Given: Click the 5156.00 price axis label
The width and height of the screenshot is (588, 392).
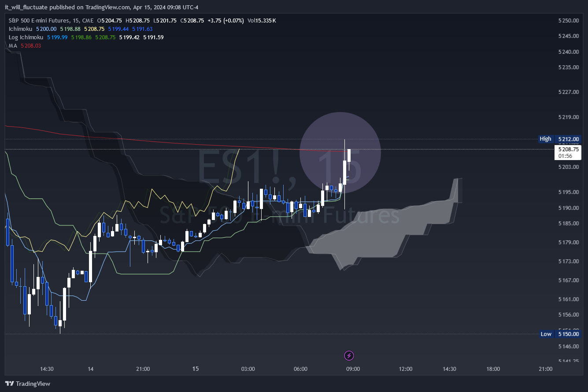Looking at the screenshot, I should (568, 314).
